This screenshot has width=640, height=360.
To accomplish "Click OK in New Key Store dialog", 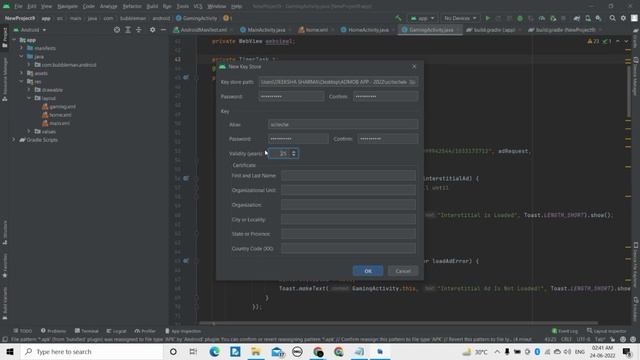I will tap(368, 271).
